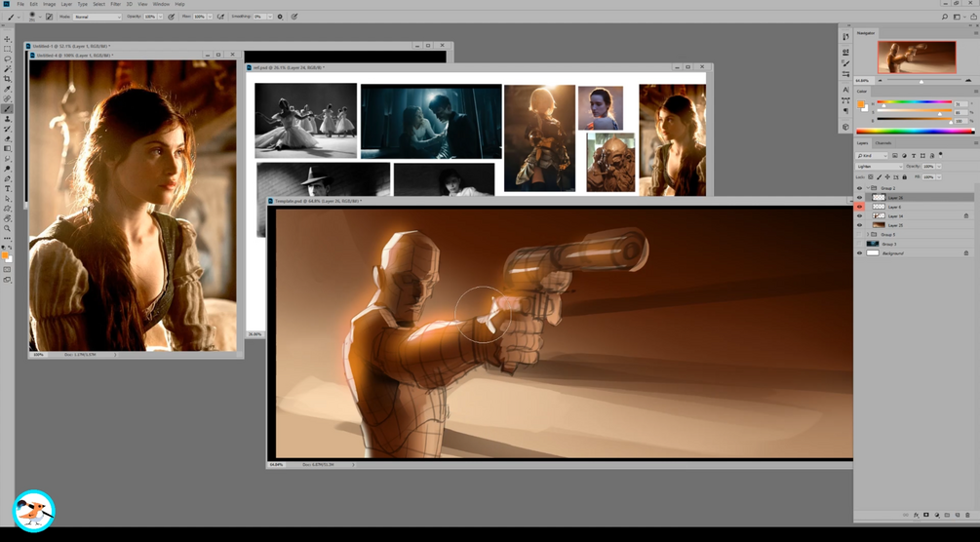Select the Dodge tool
Image resolution: width=980 pixels, height=542 pixels.
point(8,169)
